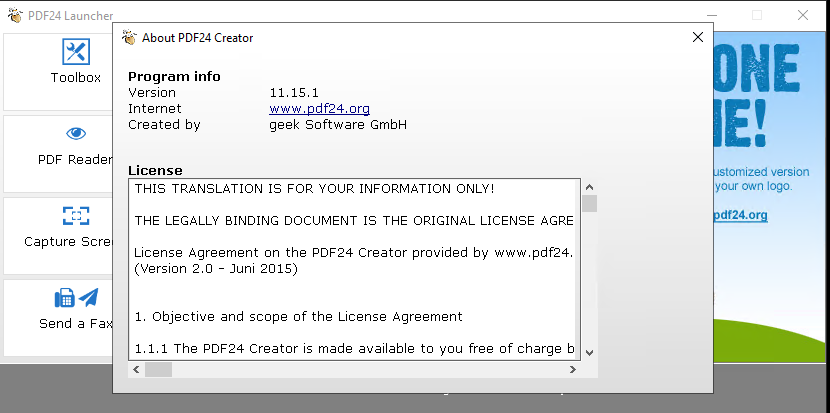Click the Toolbox text label

click(x=76, y=77)
